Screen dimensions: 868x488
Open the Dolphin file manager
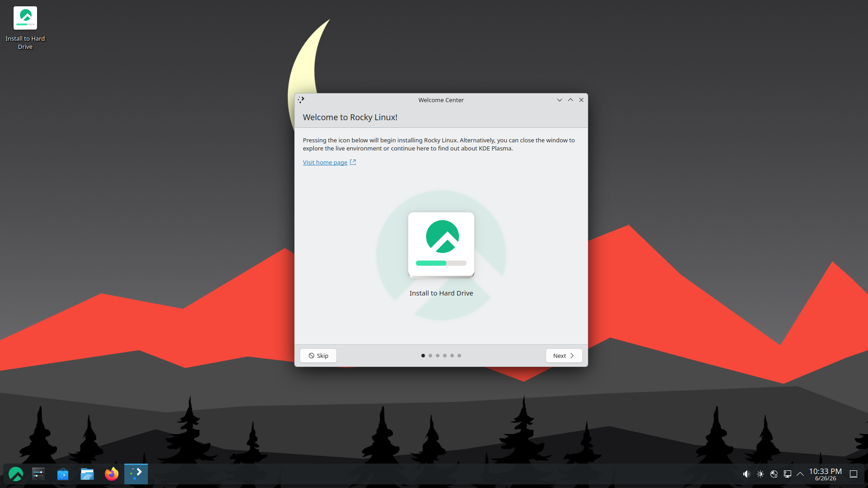coord(87,474)
